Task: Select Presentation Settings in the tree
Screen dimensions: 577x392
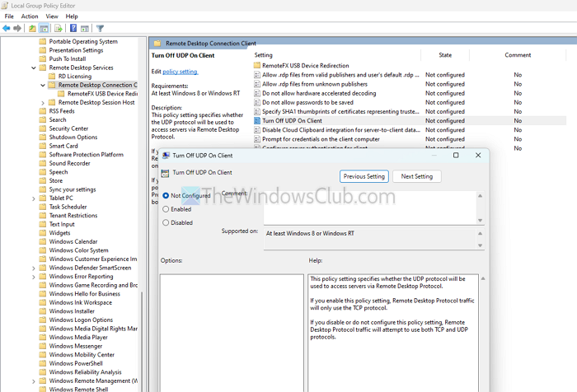Action: [76, 50]
